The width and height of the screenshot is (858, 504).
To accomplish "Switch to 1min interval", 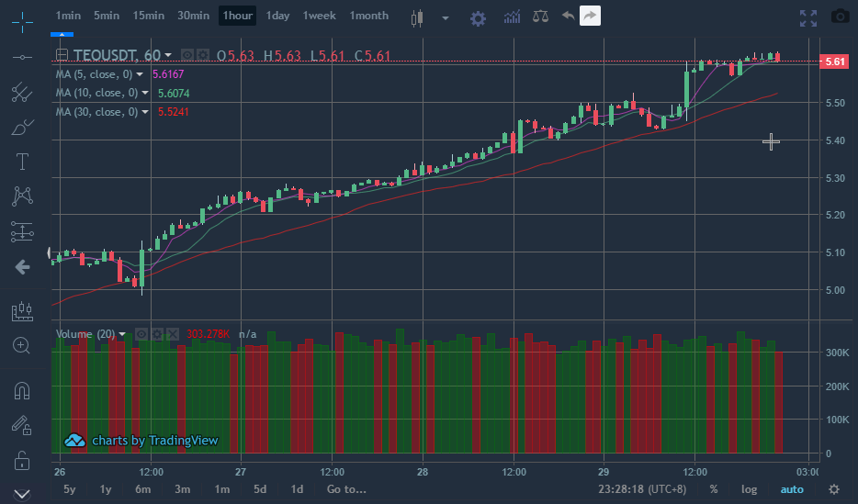I will tap(68, 16).
